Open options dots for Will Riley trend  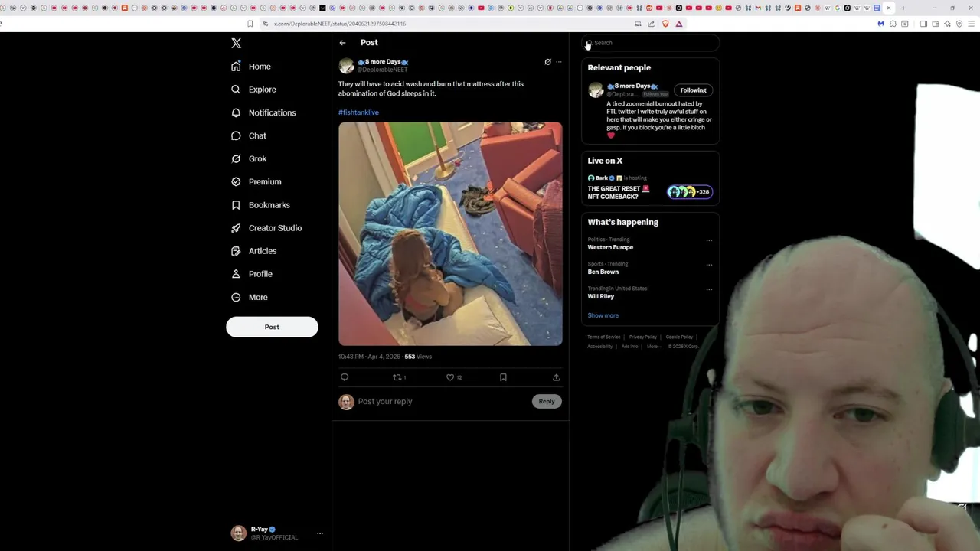(x=709, y=289)
